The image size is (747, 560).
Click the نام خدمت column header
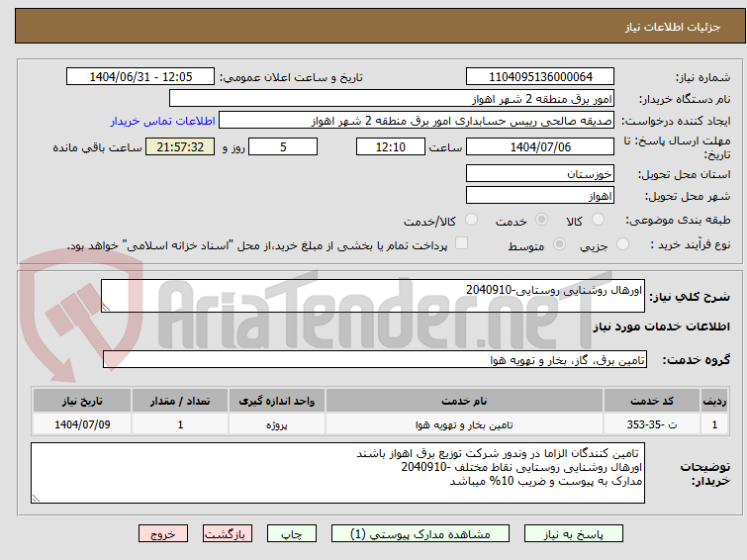coord(464,401)
